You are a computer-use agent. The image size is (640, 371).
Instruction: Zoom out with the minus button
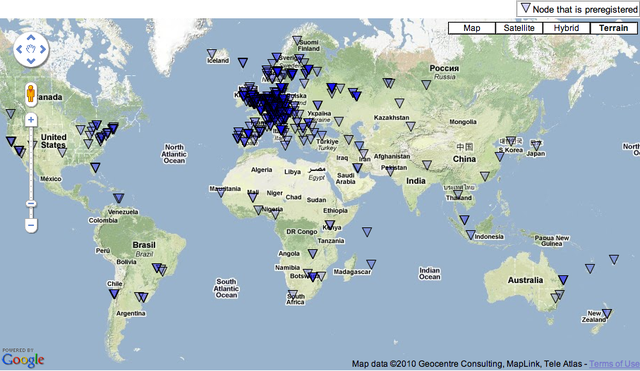click(31, 225)
